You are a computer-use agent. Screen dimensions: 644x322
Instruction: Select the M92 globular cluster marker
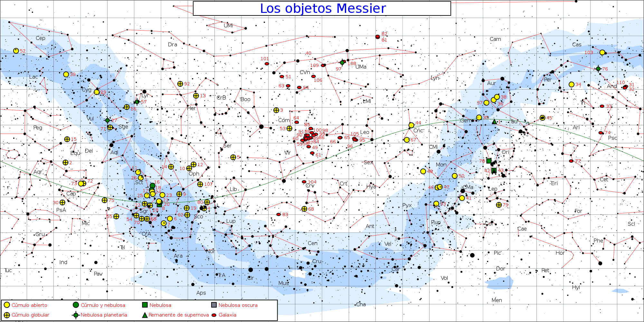click(x=180, y=84)
